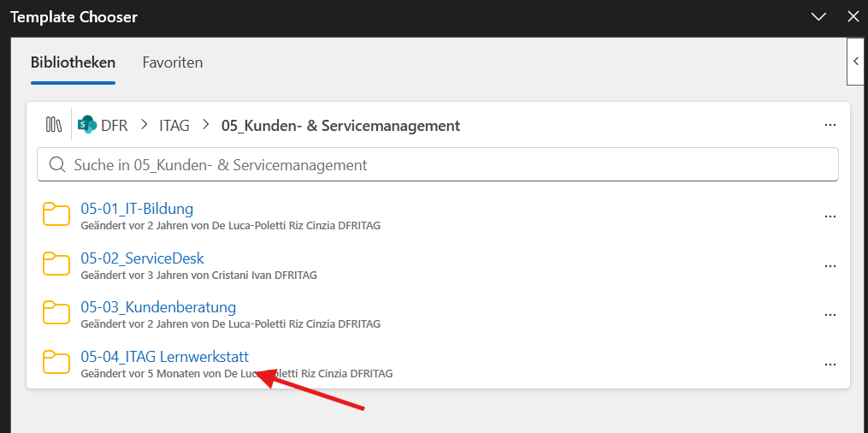This screenshot has height=433, width=868.
Task: Open the 05-01_IT-Bildung folder link
Action: (x=137, y=209)
